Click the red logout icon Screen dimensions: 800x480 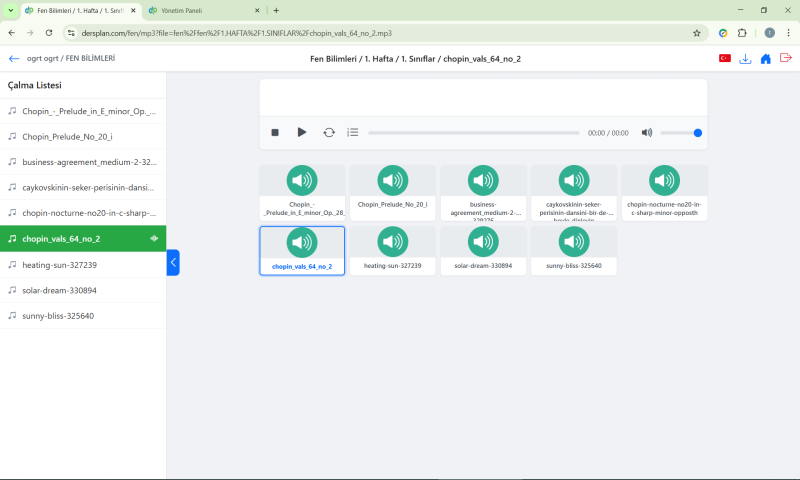[x=786, y=59]
